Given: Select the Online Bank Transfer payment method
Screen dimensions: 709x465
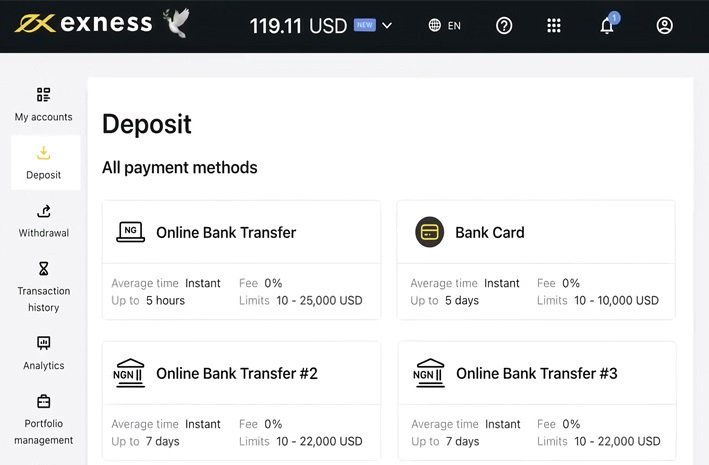Looking at the screenshot, I should coord(226,232).
